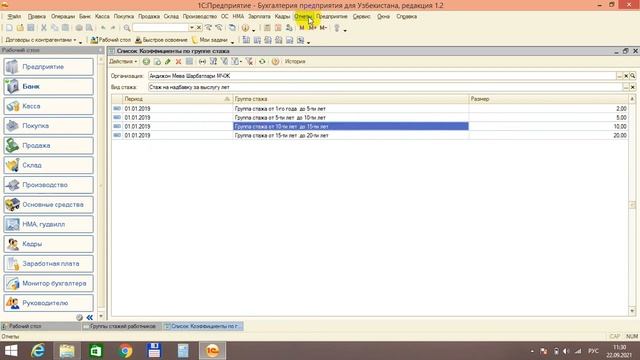Click the magnifier Find icon in toolbar

[x=127, y=28]
